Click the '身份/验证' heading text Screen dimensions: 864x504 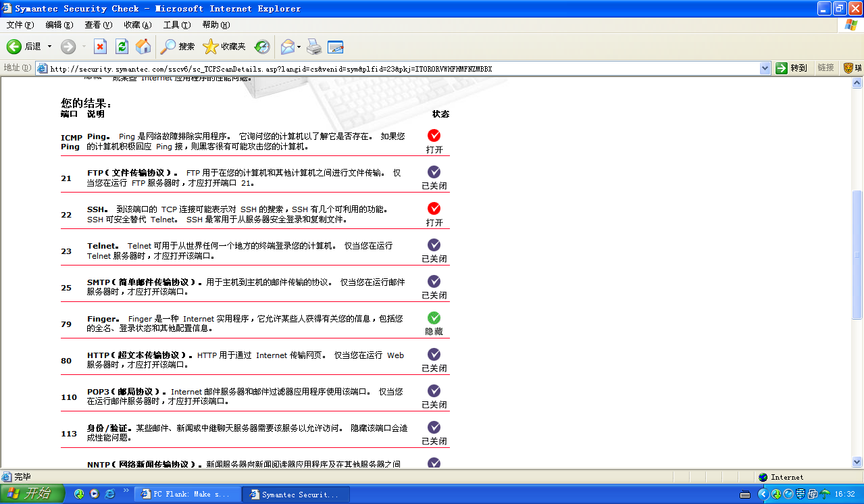pyautogui.click(x=109, y=428)
